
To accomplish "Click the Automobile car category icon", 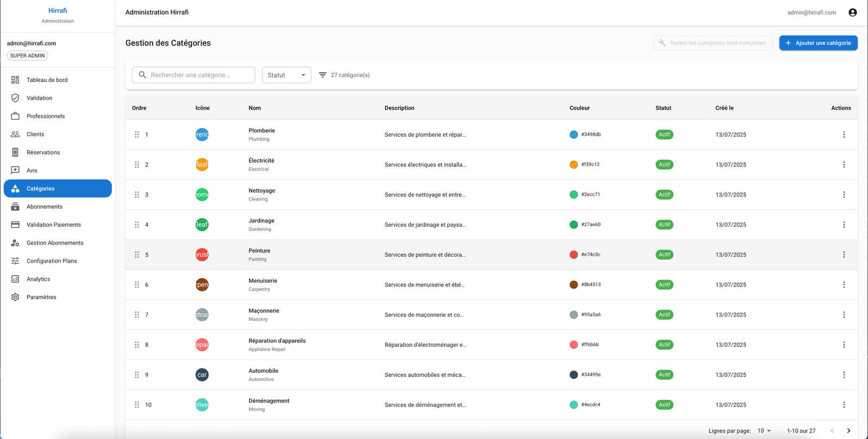I will (202, 375).
